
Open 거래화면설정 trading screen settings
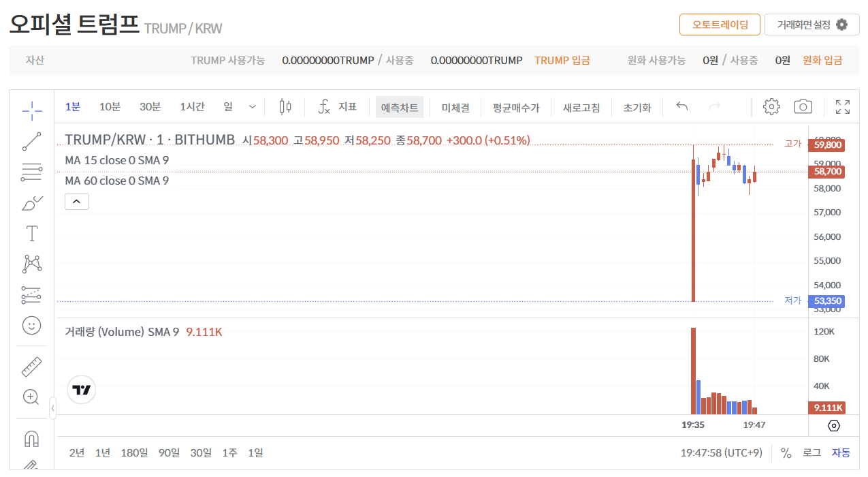pos(811,25)
